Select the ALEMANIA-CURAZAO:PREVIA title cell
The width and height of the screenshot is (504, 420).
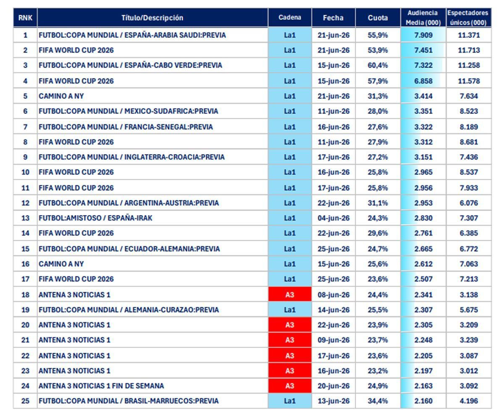point(152,310)
